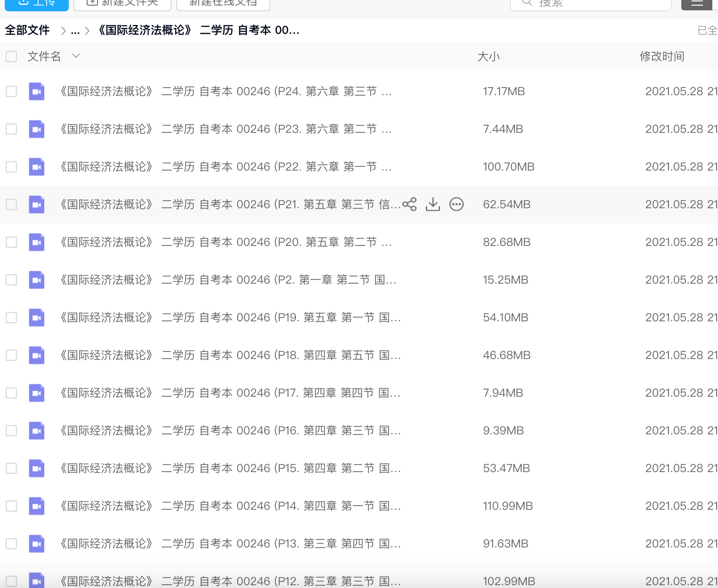This screenshot has height=588, width=718.
Task: Select the checkbox for the P2 file
Action: tap(11, 280)
